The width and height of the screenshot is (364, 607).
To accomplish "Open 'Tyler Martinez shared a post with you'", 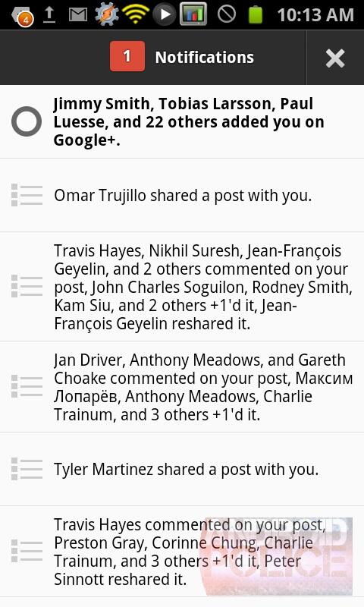I will point(182,469).
